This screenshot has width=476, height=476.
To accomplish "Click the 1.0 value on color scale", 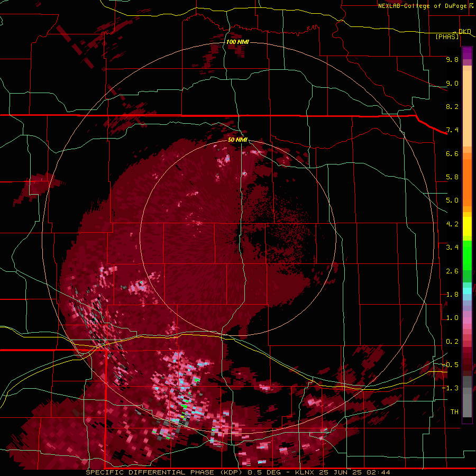I will [452, 318].
